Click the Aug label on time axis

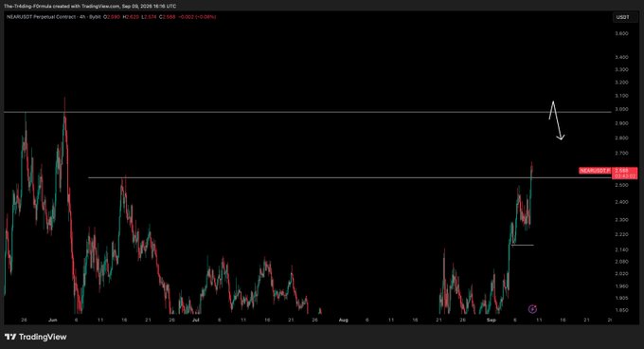point(344,320)
